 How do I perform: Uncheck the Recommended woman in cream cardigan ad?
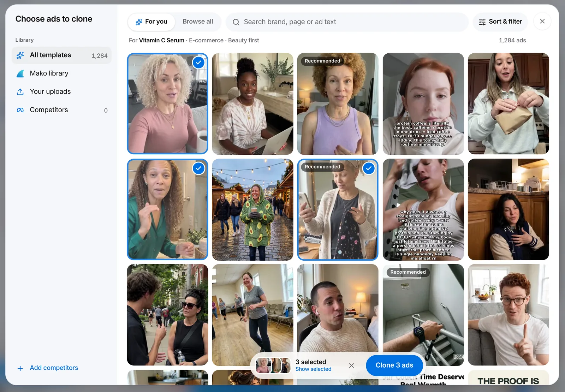pyautogui.click(x=369, y=168)
